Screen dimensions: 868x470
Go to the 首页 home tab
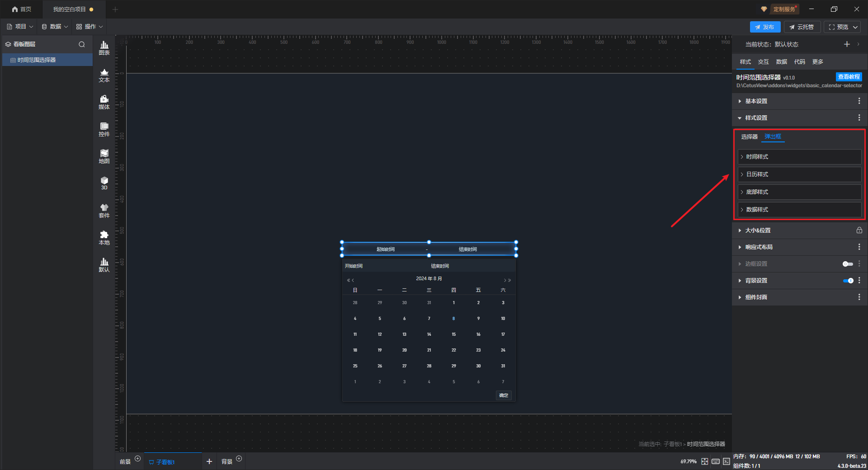[x=22, y=9]
